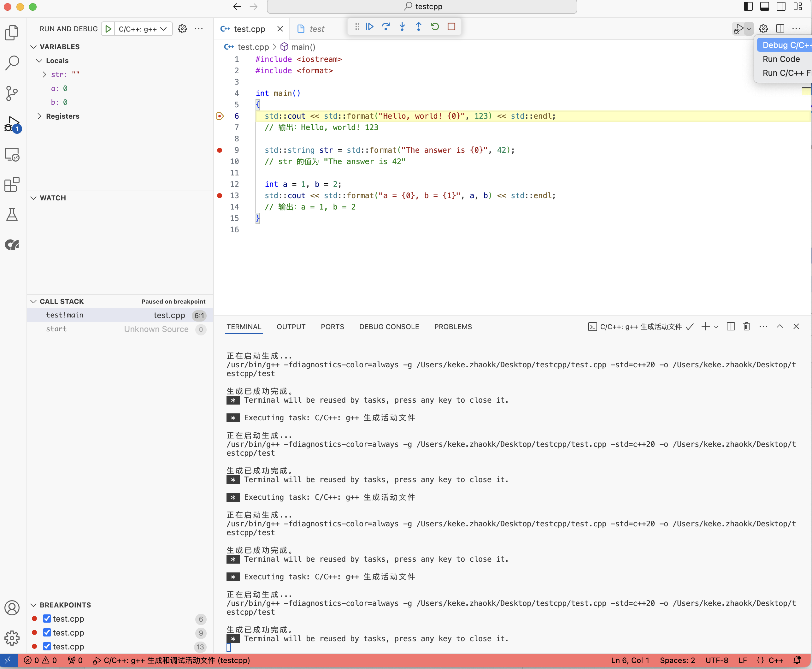Kill the terminal with trash icon
The width and height of the screenshot is (812, 669).
[x=746, y=326]
